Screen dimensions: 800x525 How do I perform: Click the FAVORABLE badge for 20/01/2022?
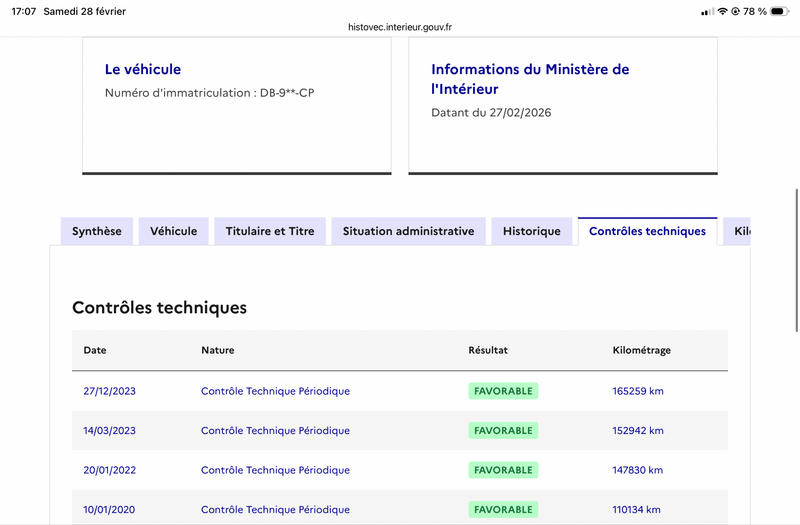503,470
